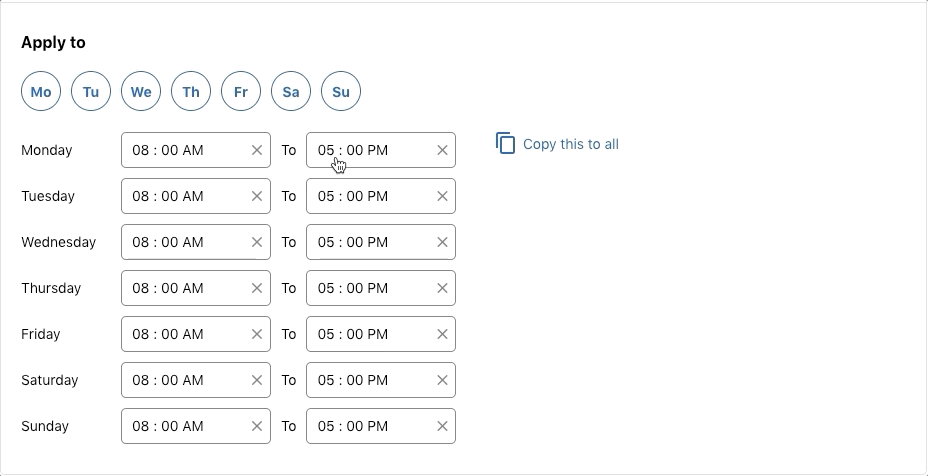Toggle the Su day circle
Image resolution: width=928 pixels, height=476 pixels.
pos(341,91)
